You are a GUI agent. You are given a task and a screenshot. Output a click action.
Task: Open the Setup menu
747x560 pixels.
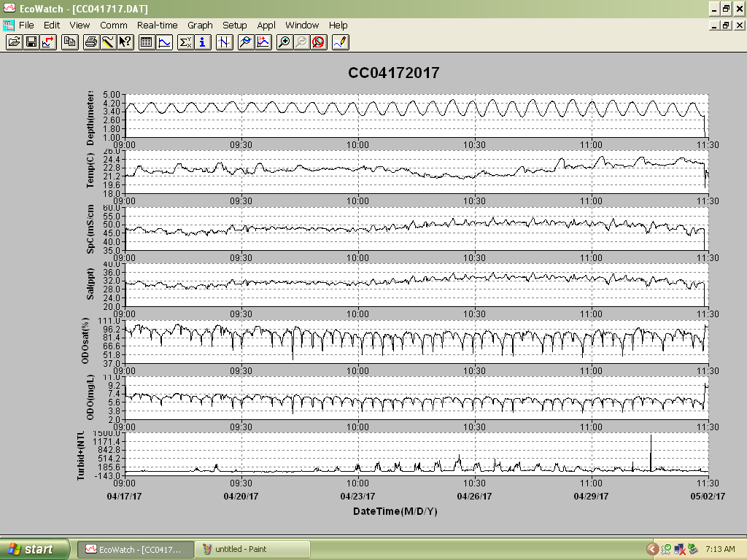[234, 26]
